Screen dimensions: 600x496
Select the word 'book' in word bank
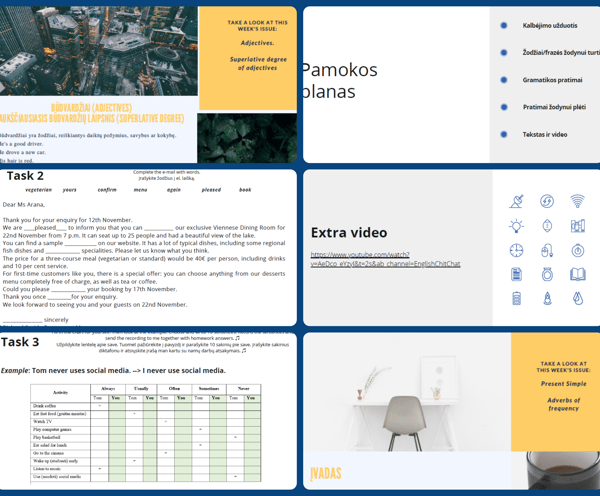pyautogui.click(x=245, y=190)
